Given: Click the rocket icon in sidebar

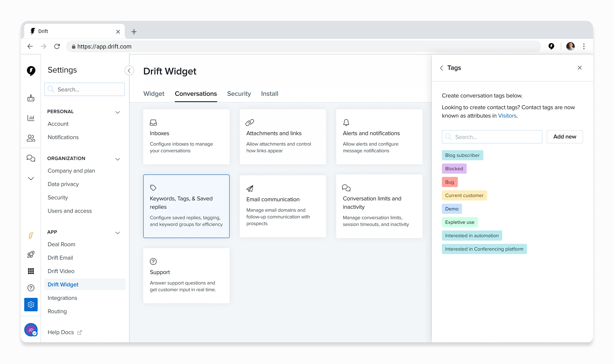Looking at the screenshot, I should 31,254.
